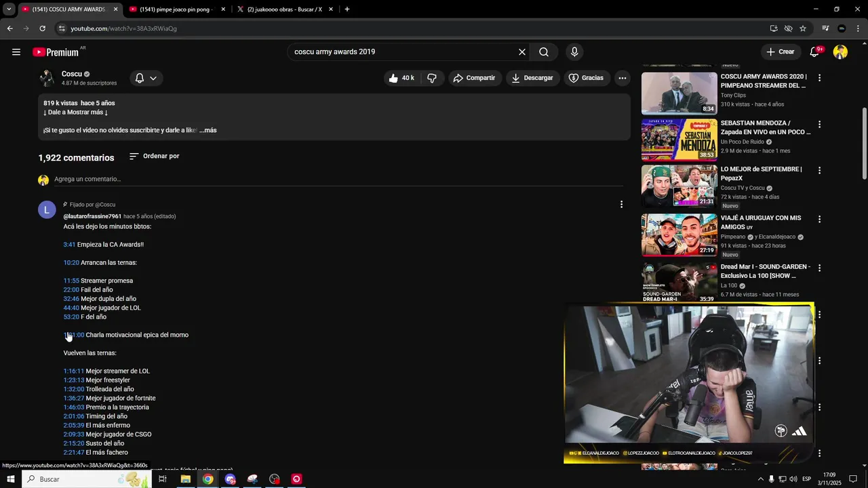Open Chrome tab search dropdown
Viewport: 868px width, 488px height.
[8, 9]
